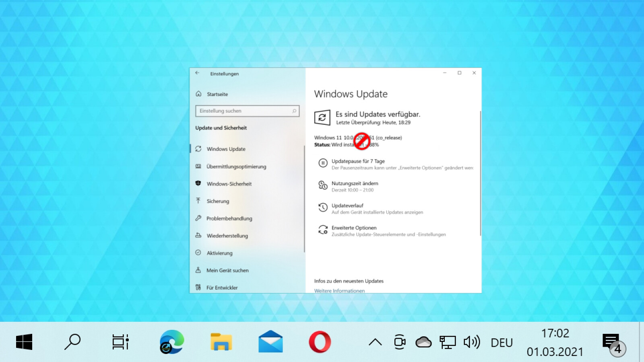Click Letzte Überprüfung Heute 18:29 text
Screen dimensions: 644x362
[x=373, y=123]
